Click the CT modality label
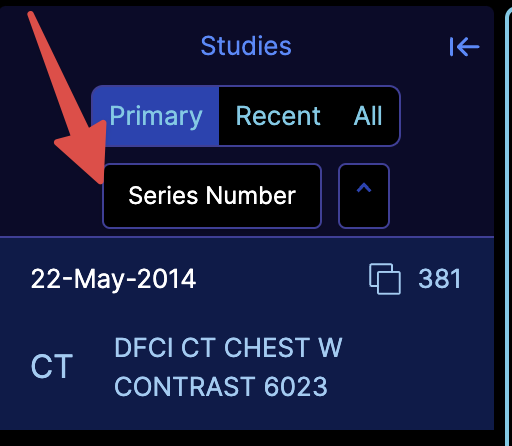The height and width of the screenshot is (446, 512). 52,366
